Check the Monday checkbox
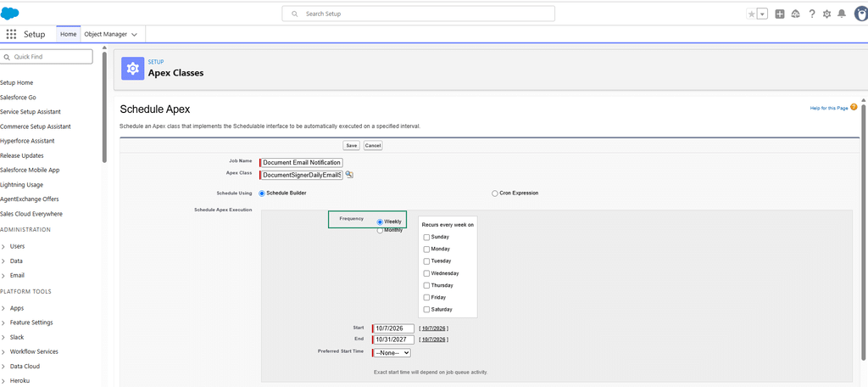This screenshot has height=387, width=868. click(426, 249)
